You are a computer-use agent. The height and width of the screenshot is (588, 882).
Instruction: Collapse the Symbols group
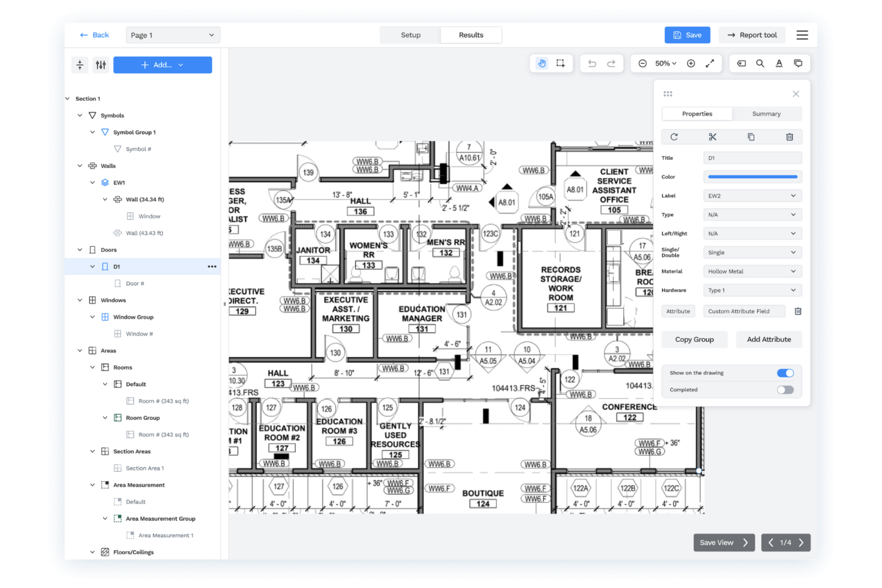point(80,116)
